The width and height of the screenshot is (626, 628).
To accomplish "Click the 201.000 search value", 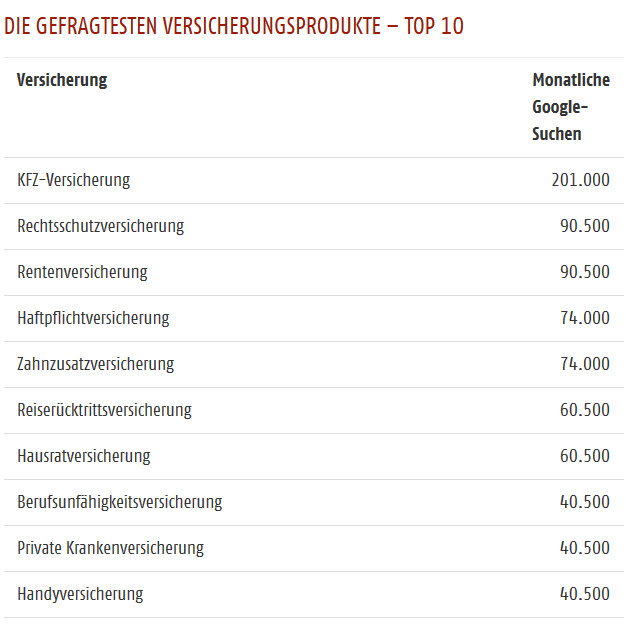I will pos(581,180).
